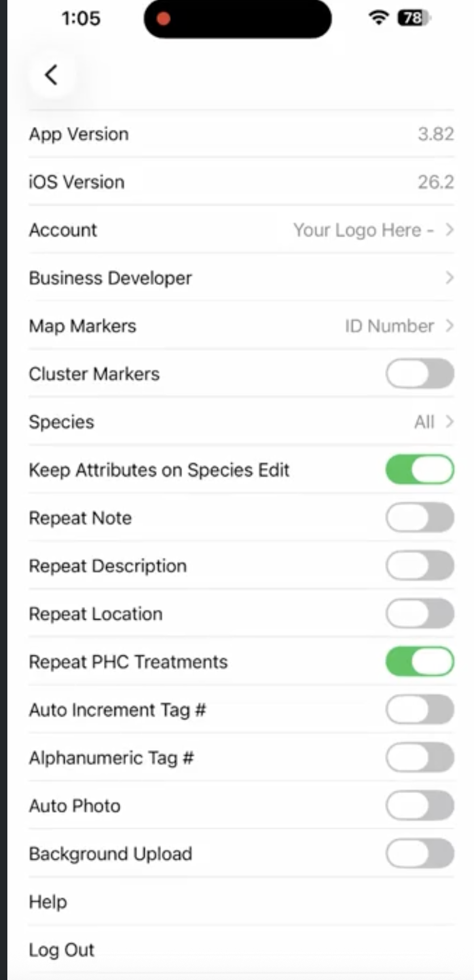Turn on the Alphanumeric Tag # switch
Screen dimensions: 474x980
[420, 757]
